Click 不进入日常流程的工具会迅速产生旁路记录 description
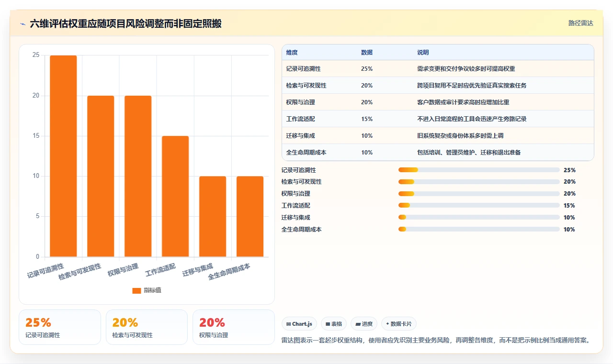This screenshot has height=364, width=613. [472, 119]
